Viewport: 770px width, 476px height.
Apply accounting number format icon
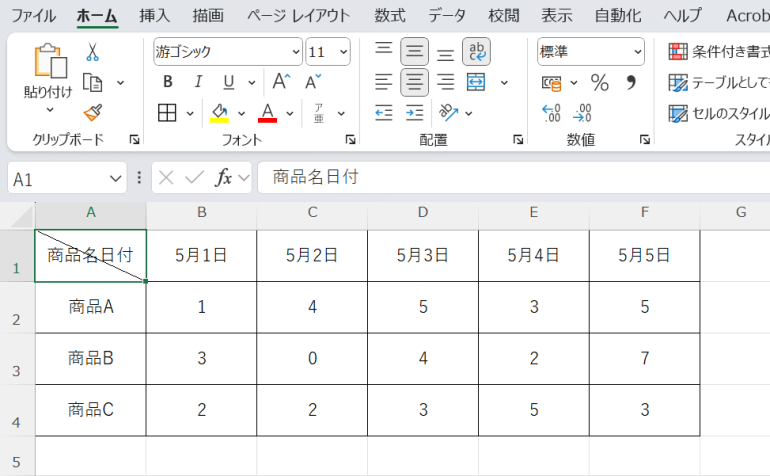(x=551, y=83)
